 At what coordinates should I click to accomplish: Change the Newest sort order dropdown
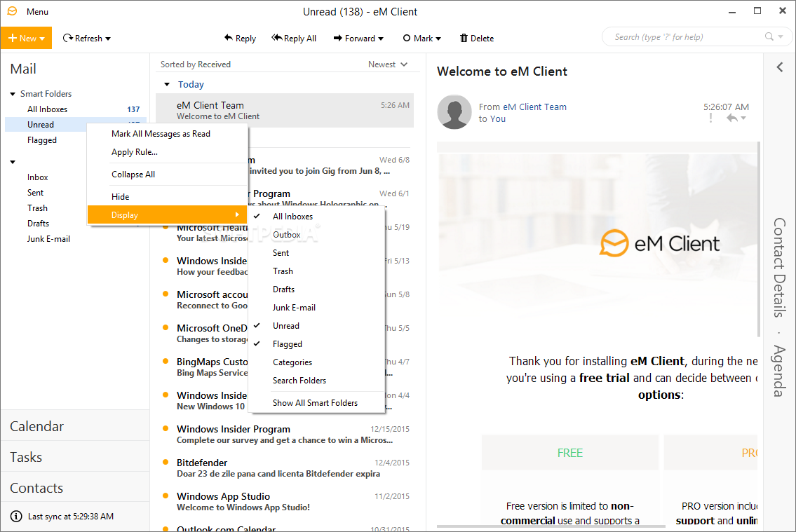388,64
